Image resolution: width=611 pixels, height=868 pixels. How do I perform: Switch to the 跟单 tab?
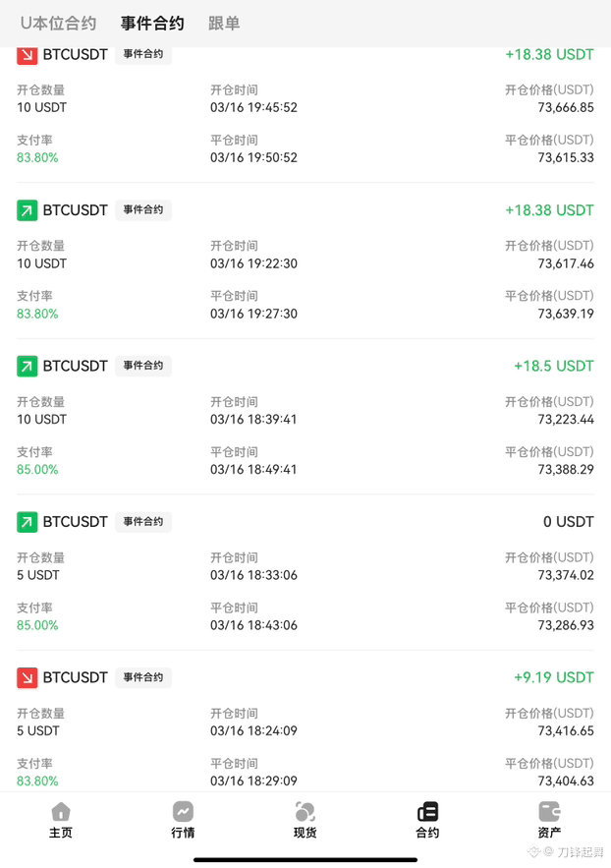pos(224,24)
